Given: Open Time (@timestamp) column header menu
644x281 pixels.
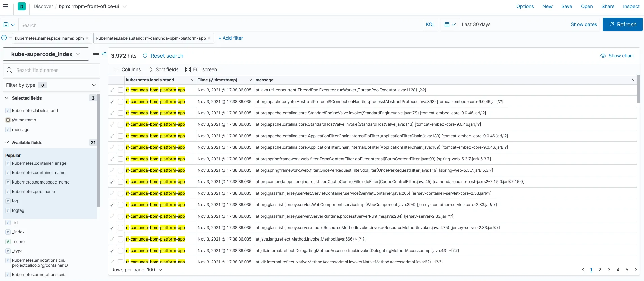Looking at the screenshot, I should (250, 80).
